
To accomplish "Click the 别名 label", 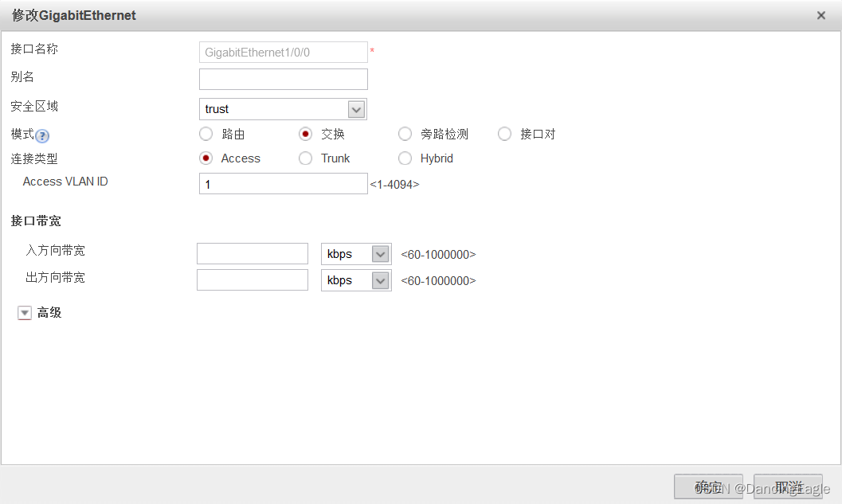I will (x=22, y=76).
